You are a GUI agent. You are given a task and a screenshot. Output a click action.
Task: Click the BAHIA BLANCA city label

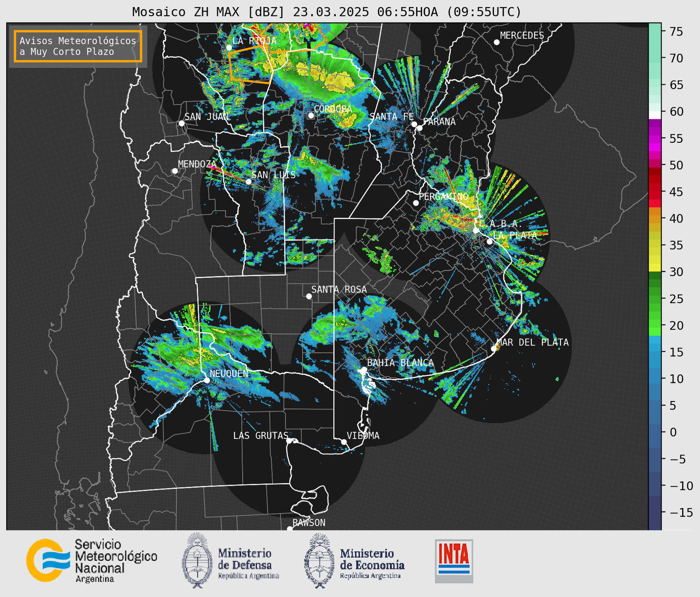400,363
